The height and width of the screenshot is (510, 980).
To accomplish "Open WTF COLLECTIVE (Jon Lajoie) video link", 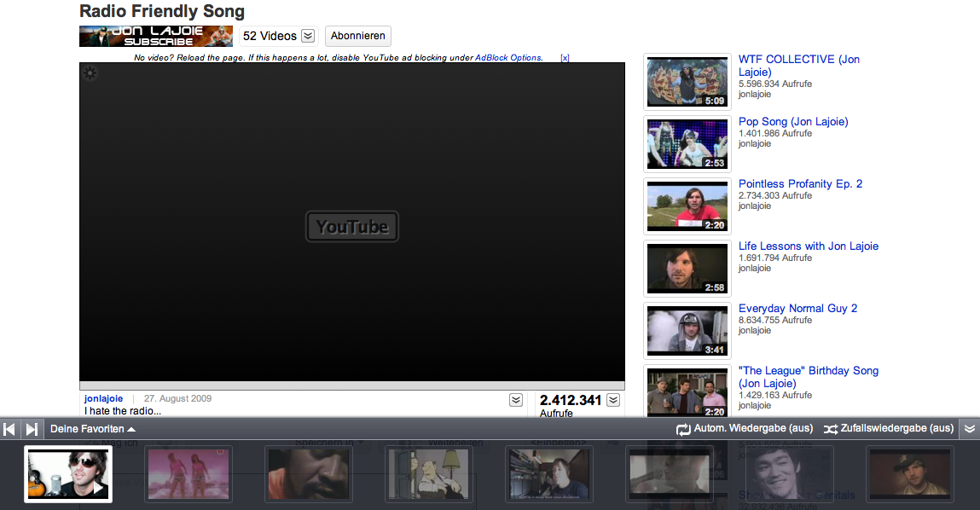I will 798,66.
